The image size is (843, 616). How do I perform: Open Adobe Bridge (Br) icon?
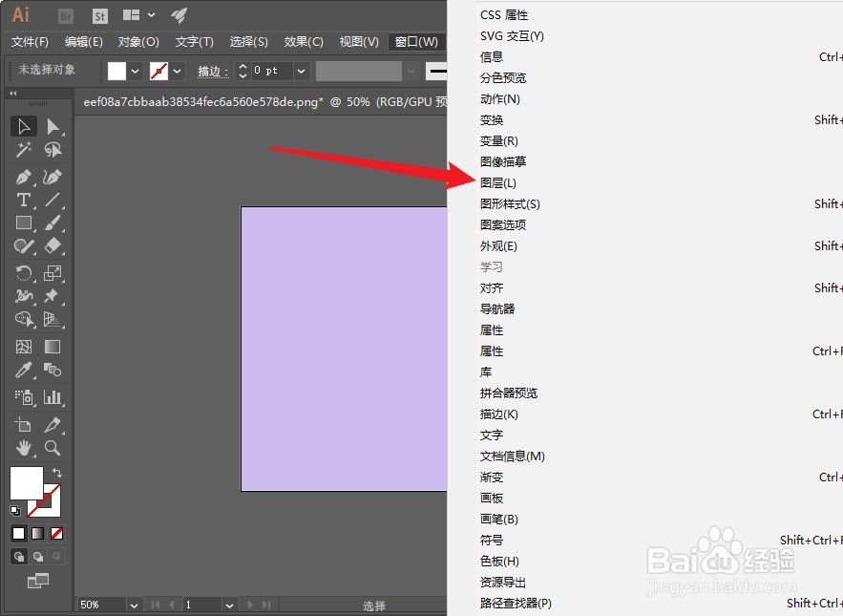[66, 16]
